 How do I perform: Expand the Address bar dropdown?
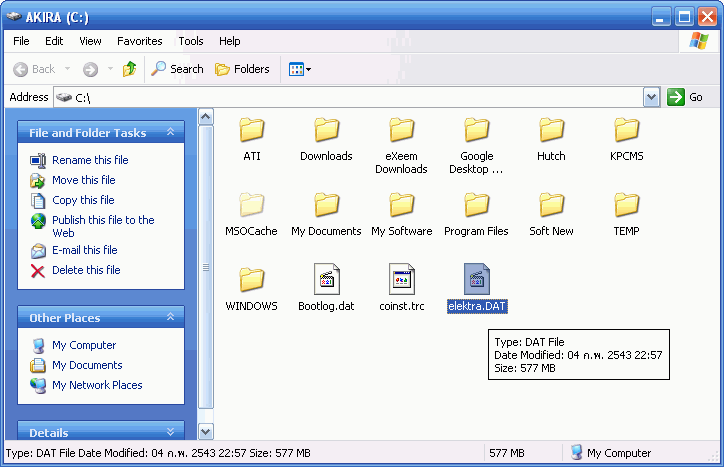652,97
